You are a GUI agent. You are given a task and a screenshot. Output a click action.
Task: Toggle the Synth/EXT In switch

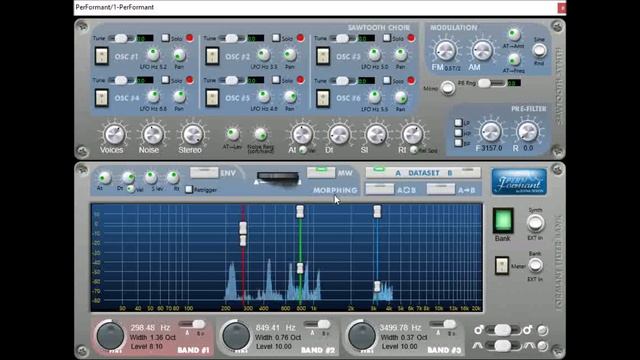(535, 223)
